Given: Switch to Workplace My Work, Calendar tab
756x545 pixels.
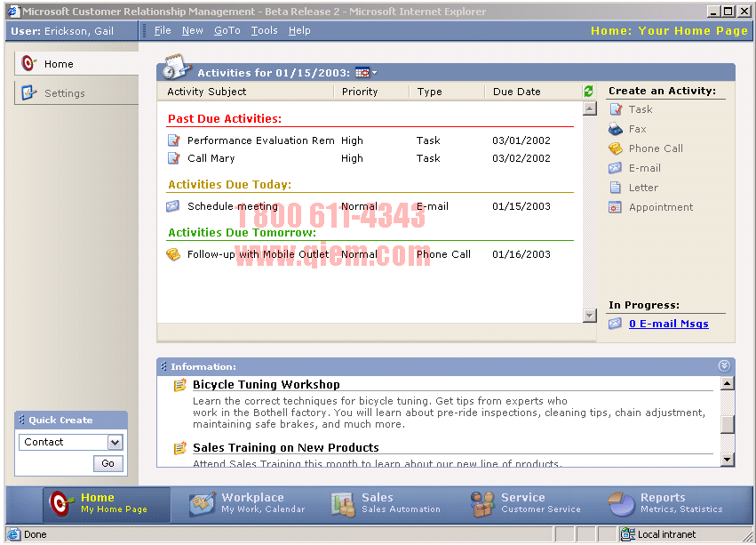Looking at the screenshot, I should point(247,504).
